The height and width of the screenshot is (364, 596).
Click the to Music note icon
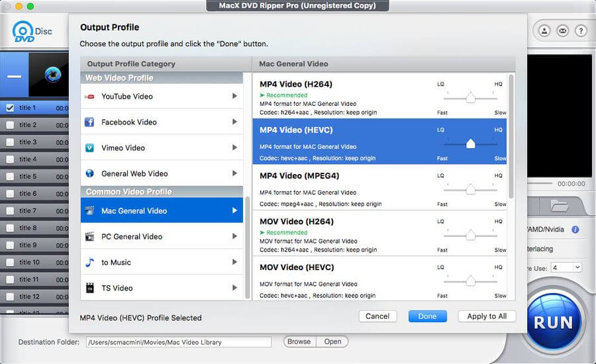pos(89,262)
